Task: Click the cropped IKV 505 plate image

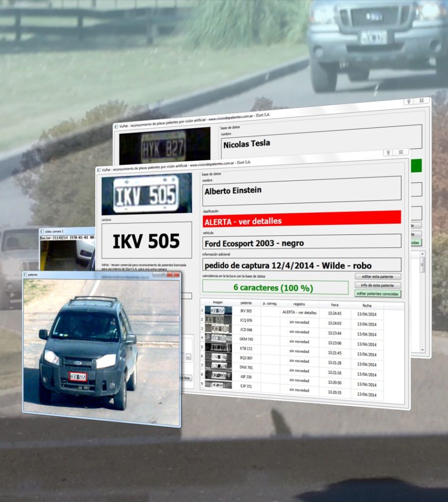Action: 147,194
